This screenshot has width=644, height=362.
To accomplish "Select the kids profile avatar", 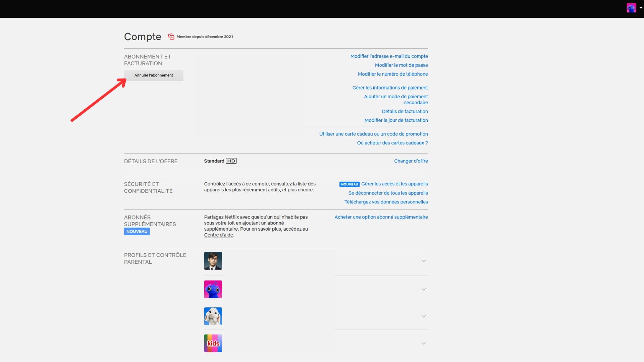I will pos(213,343).
